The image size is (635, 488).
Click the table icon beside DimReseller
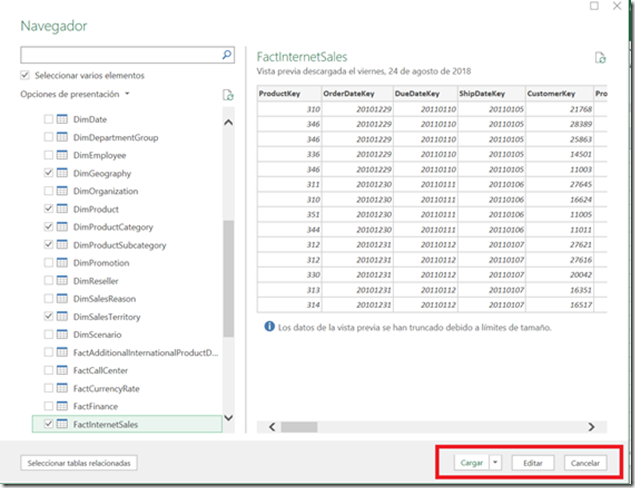click(x=62, y=281)
